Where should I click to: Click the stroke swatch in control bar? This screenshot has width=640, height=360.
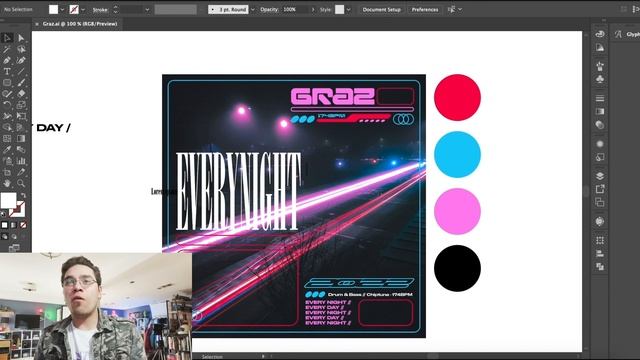(x=74, y=9)
